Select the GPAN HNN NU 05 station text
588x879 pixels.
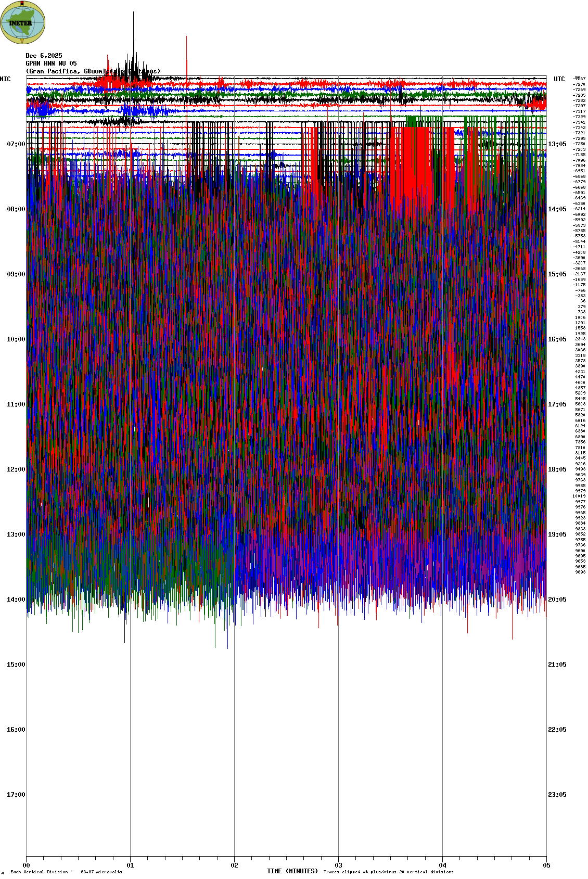coord(51,63)
